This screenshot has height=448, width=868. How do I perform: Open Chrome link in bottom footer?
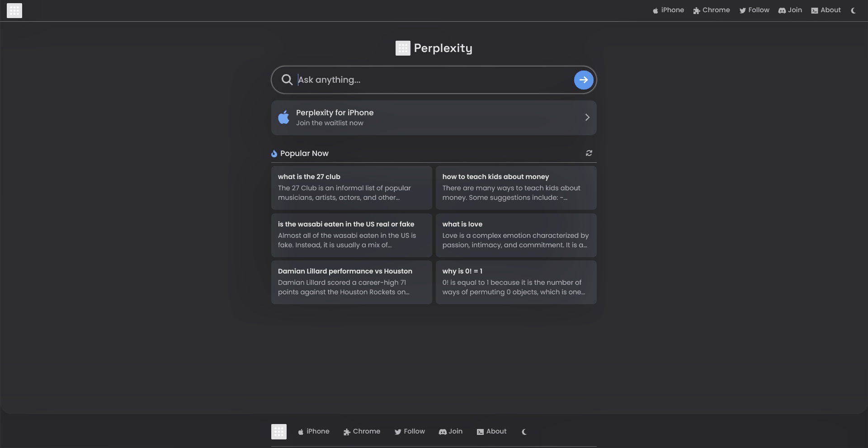362,432
